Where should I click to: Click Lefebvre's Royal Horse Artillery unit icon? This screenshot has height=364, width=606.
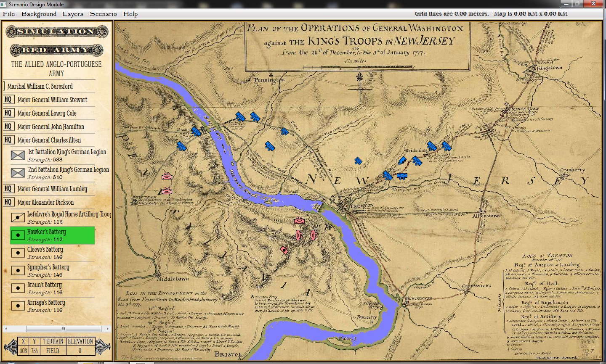pos(18,217)
